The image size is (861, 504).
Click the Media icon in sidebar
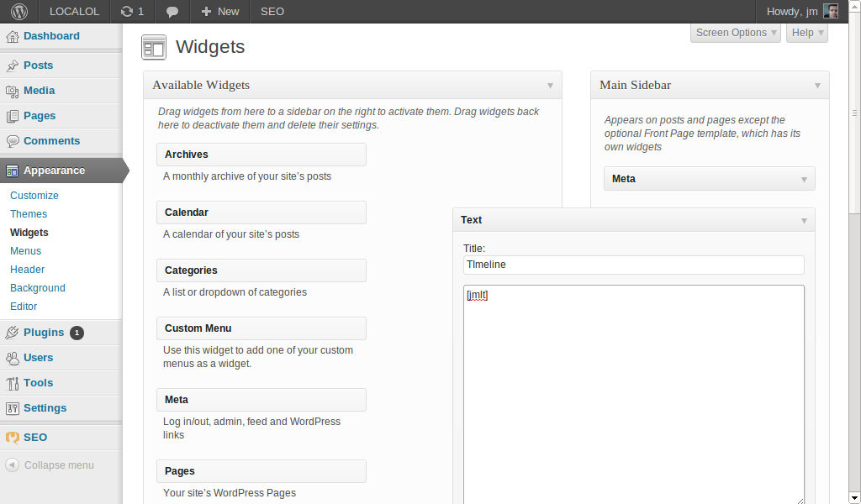(12, 91)
